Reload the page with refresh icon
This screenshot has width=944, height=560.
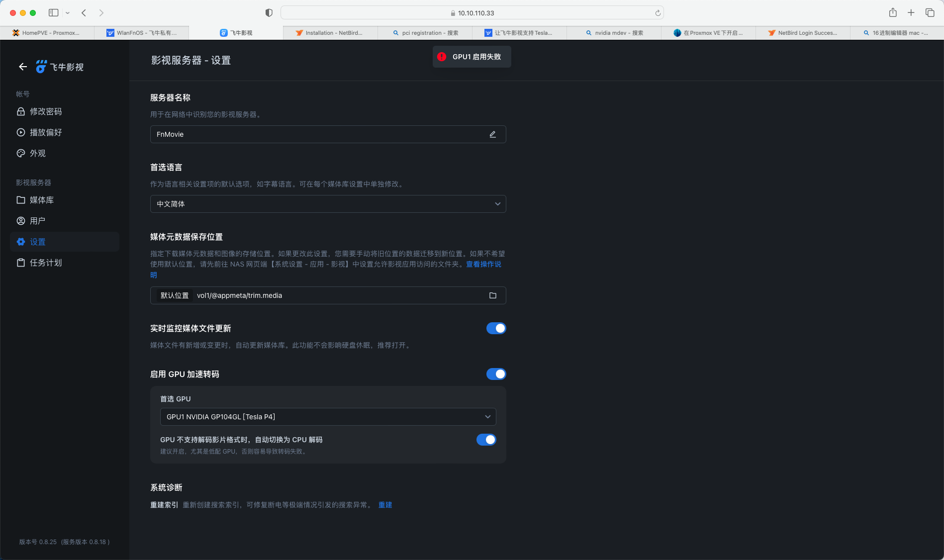click(658, 13)
